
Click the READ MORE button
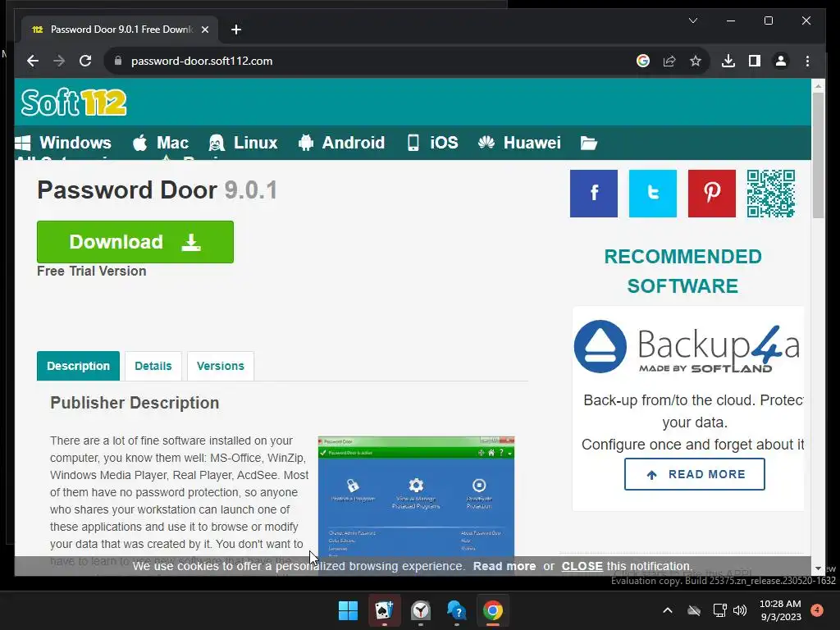point(694,474)
